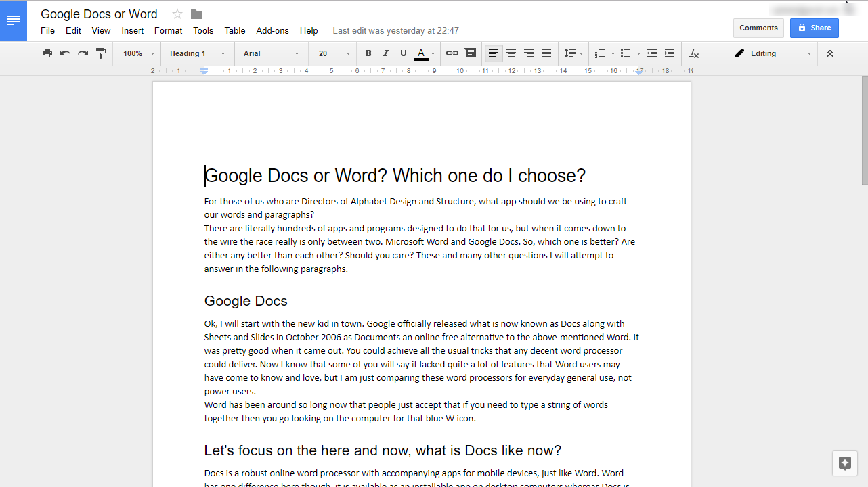
Task: Justify the text alignment
Action: (x=546, y=53)
